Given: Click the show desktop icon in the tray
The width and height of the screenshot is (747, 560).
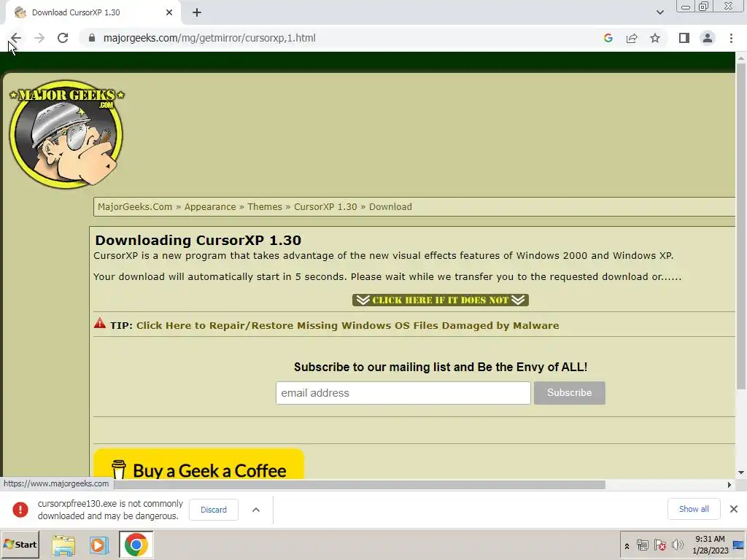Looking at the screenshot, I should click(738, 545).
